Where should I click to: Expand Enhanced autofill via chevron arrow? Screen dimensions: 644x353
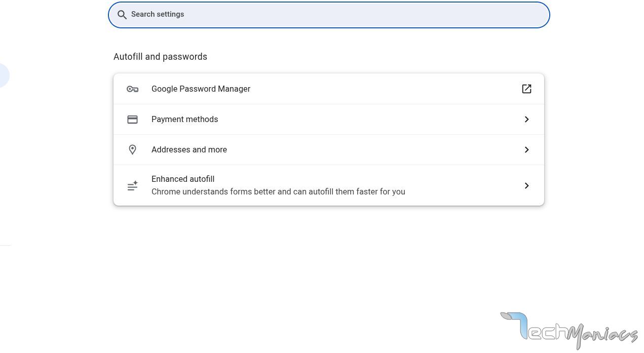pos(526,186)
